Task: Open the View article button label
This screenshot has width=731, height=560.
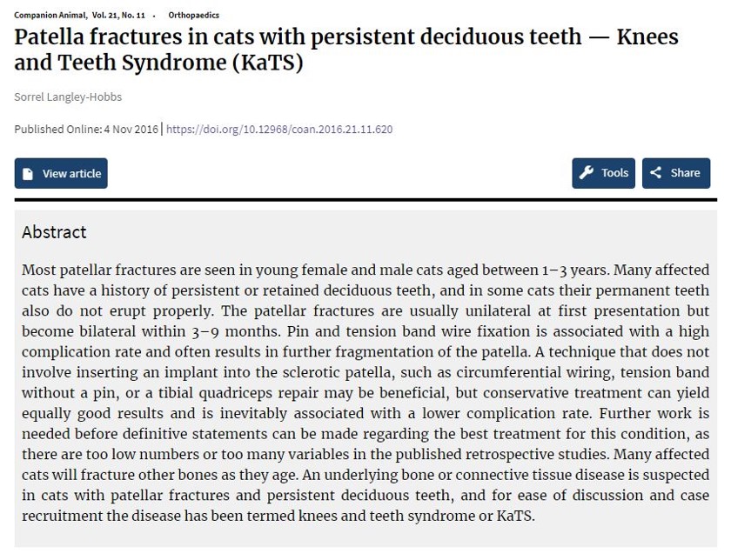Action: pos(71,173)
